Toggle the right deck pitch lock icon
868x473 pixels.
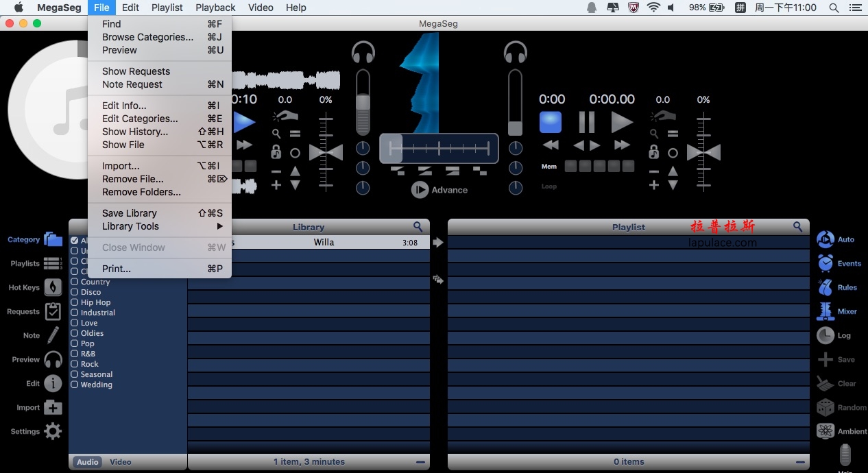tap(654, 152)
